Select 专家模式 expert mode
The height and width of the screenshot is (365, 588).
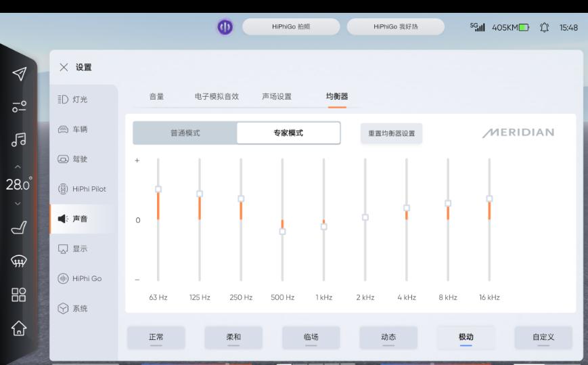288,133
